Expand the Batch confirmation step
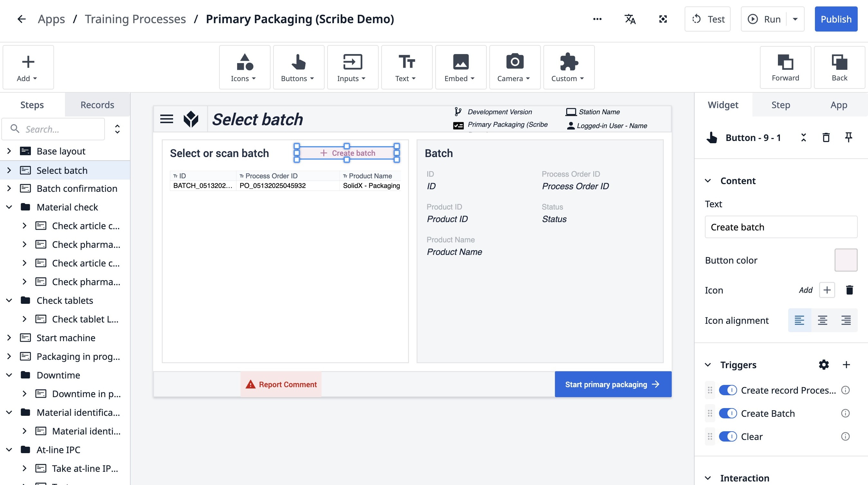Viewport: 868px width, 485px height. (9, 188)
